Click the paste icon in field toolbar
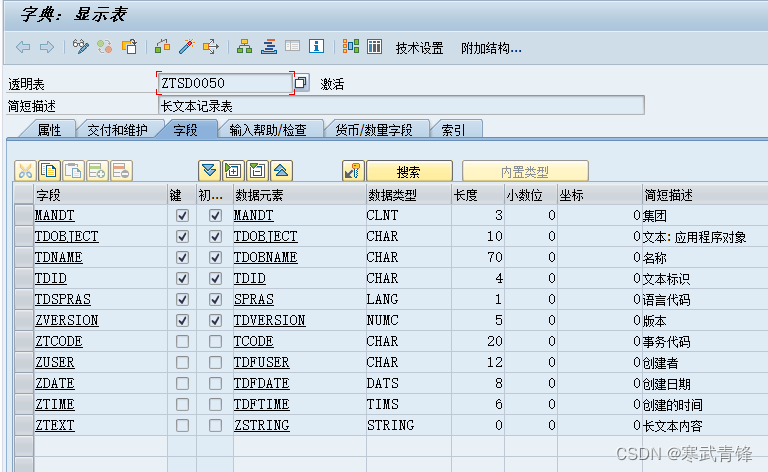Screen dimensions: 768x472 73,171
